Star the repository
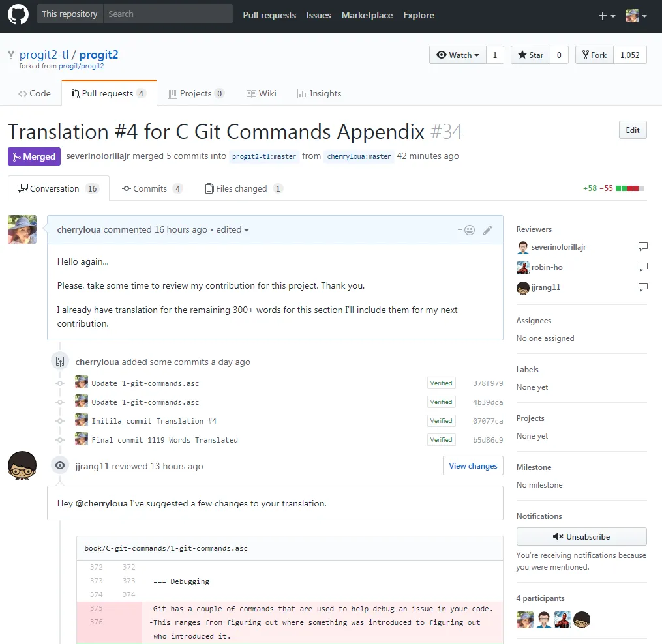The height and width of the screenshot is (644, 662). [x=530, y=55]
